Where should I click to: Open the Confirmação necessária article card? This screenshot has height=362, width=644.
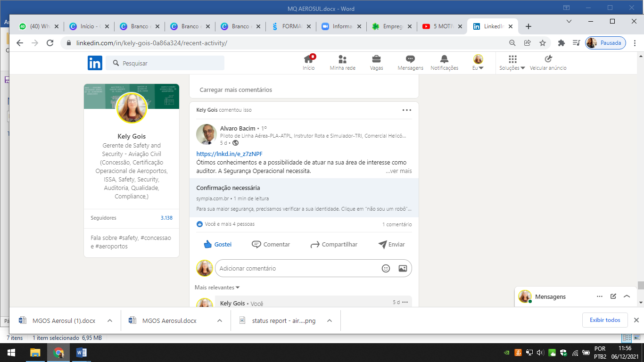click(x=304, y=198)
